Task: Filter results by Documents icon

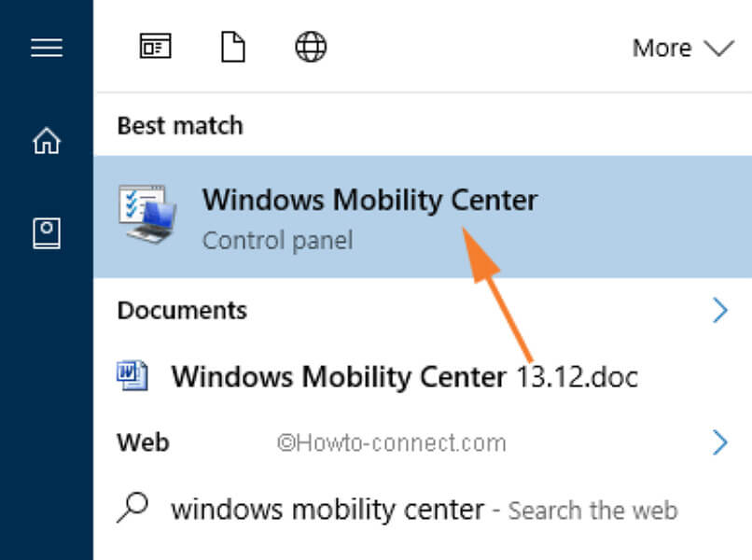Action: (x=232, y=47)
